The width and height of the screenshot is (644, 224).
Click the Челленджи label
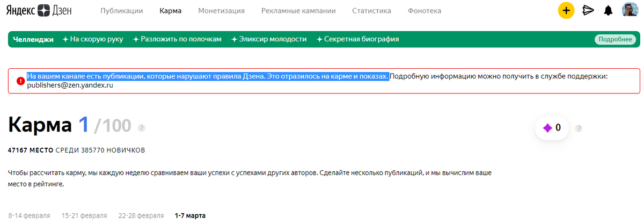tap(33, 39)
